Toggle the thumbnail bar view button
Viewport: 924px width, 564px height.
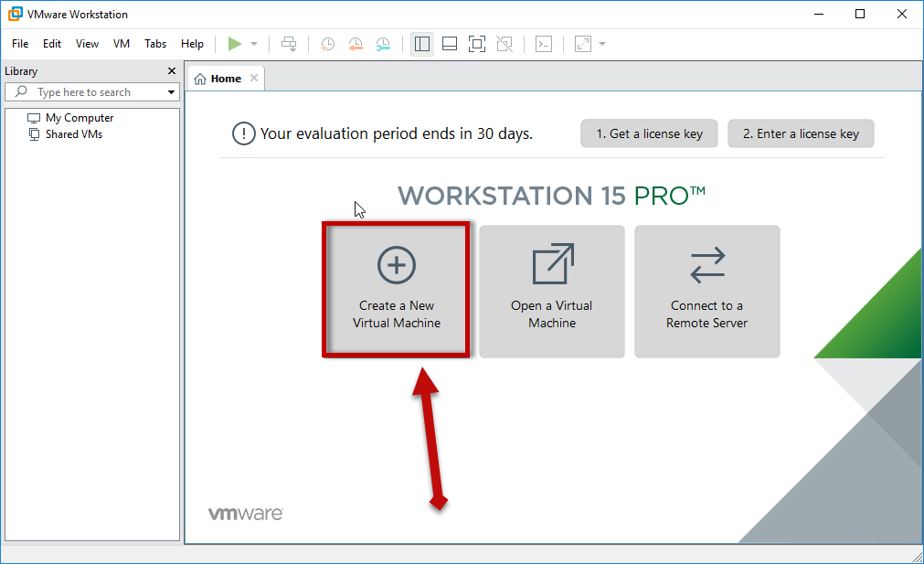point(449,44)
